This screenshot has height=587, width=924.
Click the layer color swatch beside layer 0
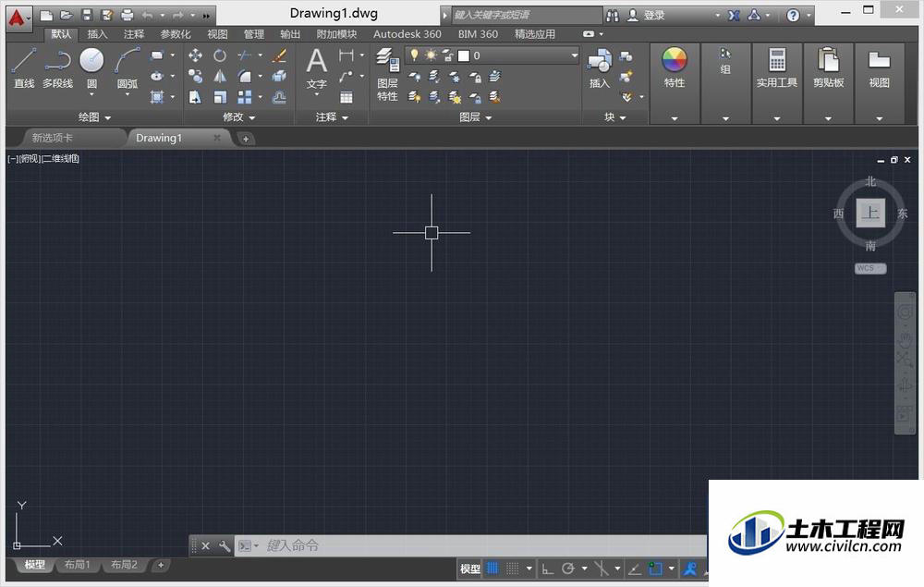coord(464,55)
